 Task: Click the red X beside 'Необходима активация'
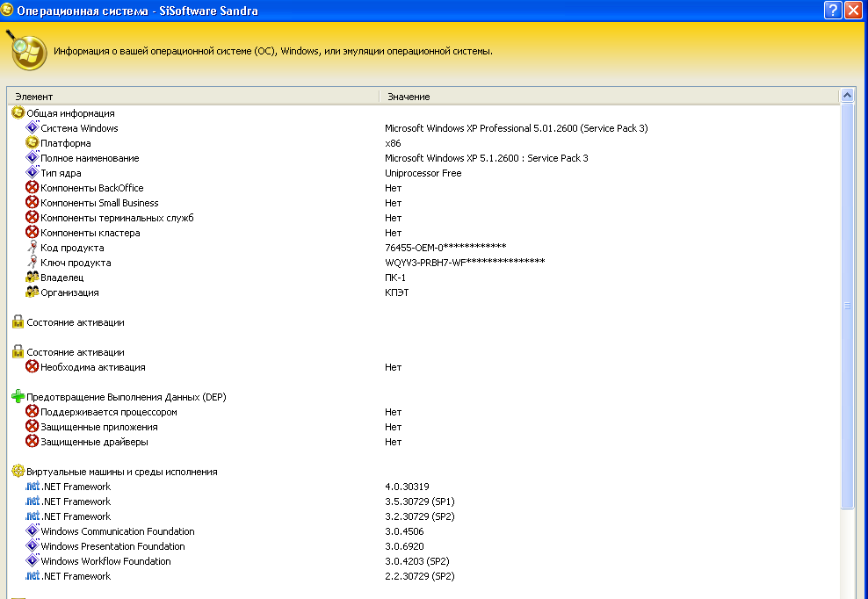coord(33,366)
